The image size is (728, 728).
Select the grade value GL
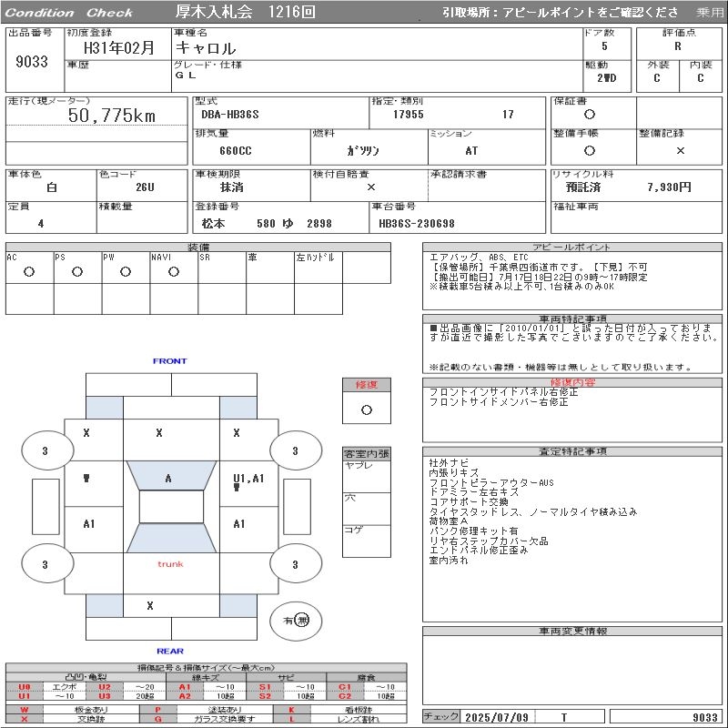(x=186, y=75)
